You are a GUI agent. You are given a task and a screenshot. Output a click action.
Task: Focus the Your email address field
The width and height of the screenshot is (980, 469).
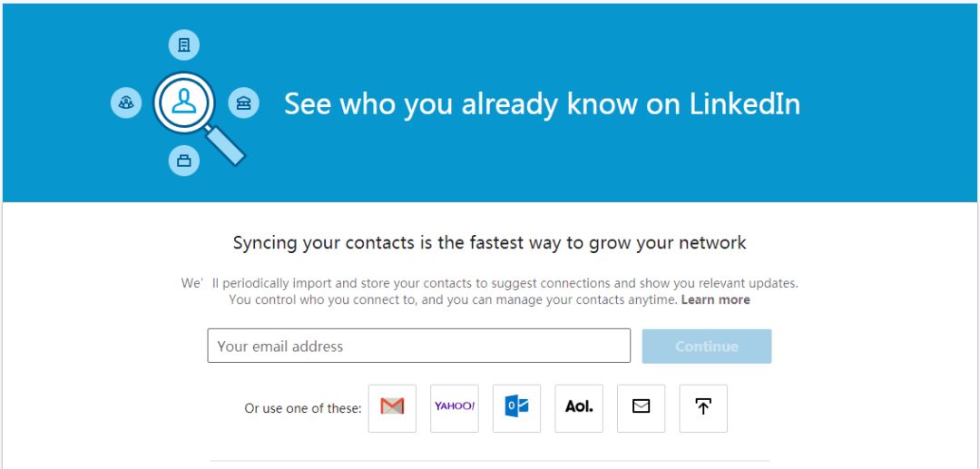click(x=418, y=346)
